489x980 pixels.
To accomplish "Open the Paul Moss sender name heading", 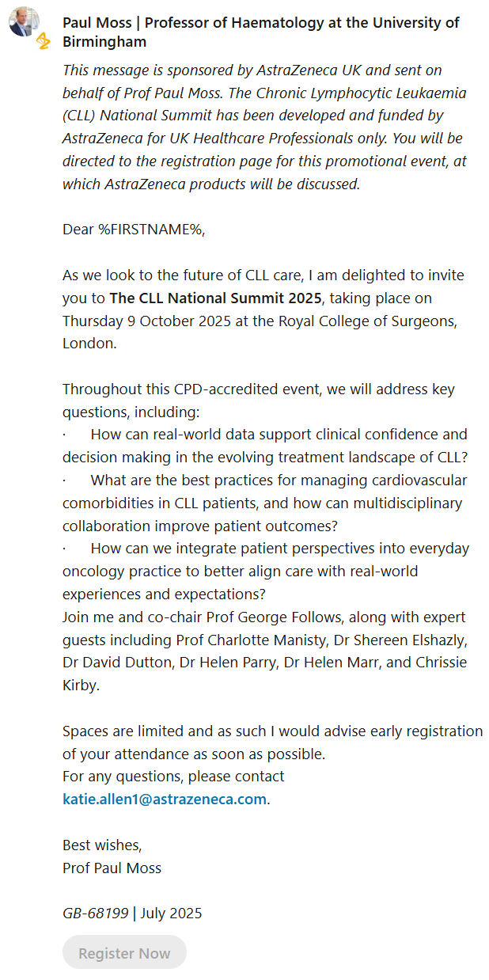I will tap(261, 32).
